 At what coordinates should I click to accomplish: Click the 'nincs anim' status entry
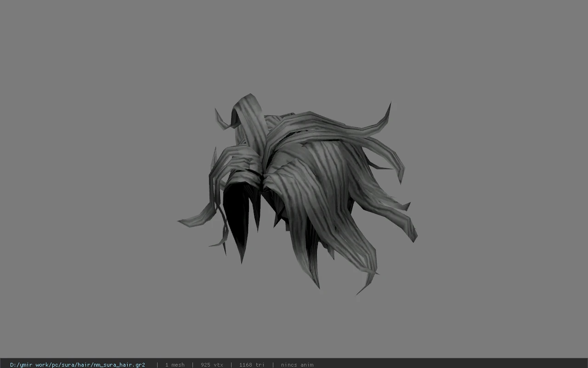[297, 365]
